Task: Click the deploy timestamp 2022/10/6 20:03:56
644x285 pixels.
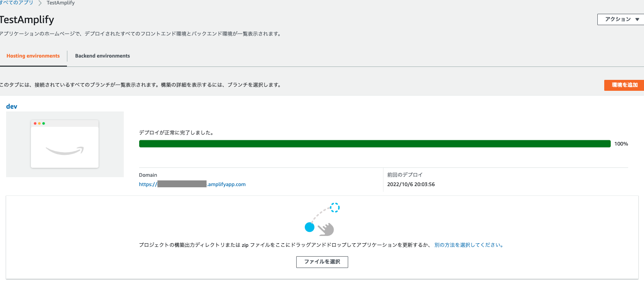Action: tap(411, 184)
